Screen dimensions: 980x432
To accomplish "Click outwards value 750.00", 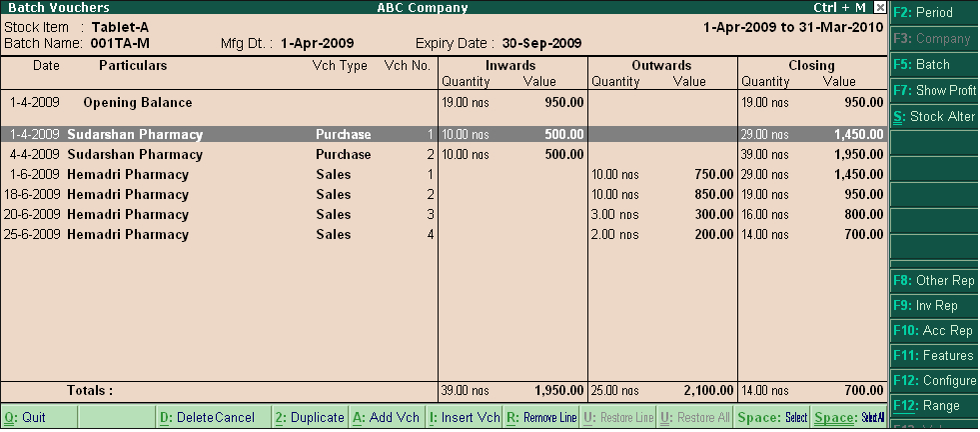I will (x=713, y=175).
